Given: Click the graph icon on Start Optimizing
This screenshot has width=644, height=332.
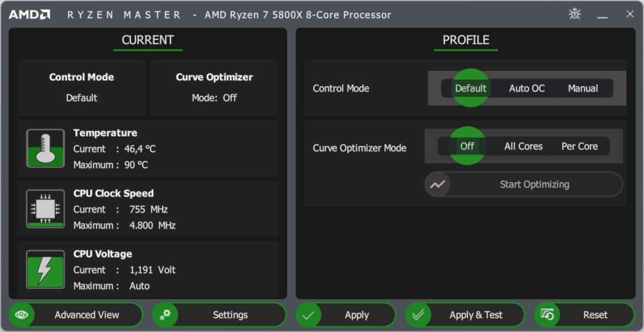Looking at the screenshot, I should coord(438,184).
